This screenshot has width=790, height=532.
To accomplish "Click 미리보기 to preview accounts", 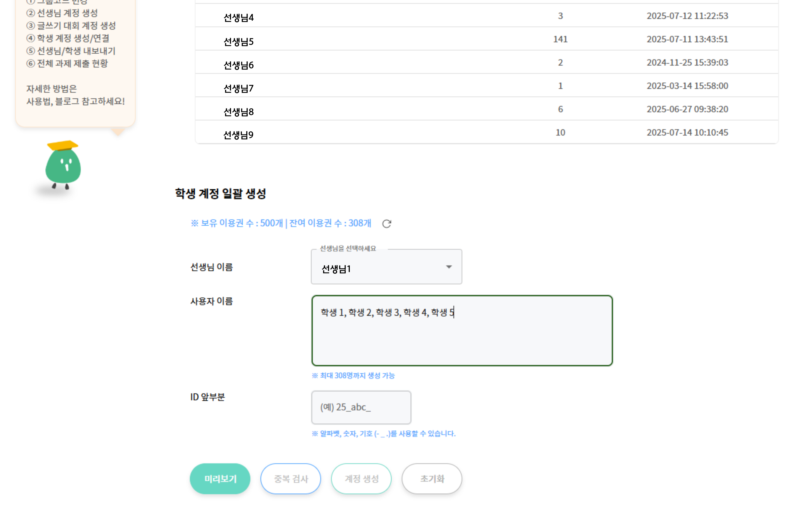I will click(x=220, y=478).
